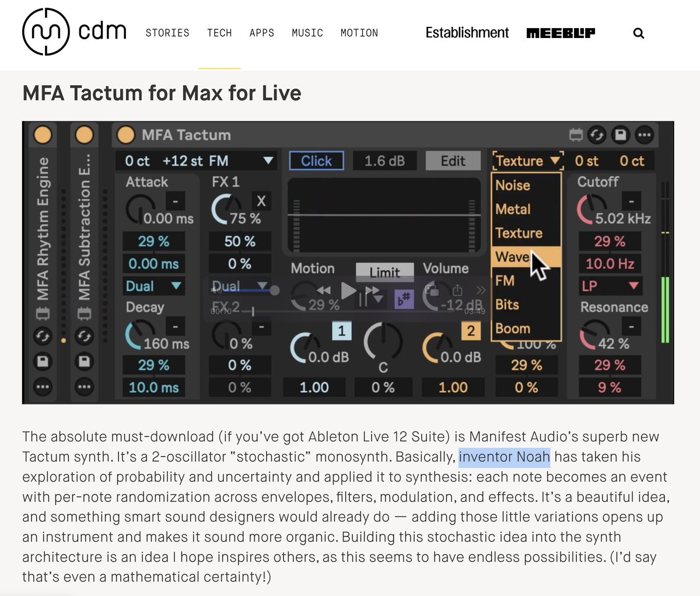The width and height of the screenshot is (700, 596).
Task: Click the 10.0 Hz cutoff value field
Action: pos(610,263)
